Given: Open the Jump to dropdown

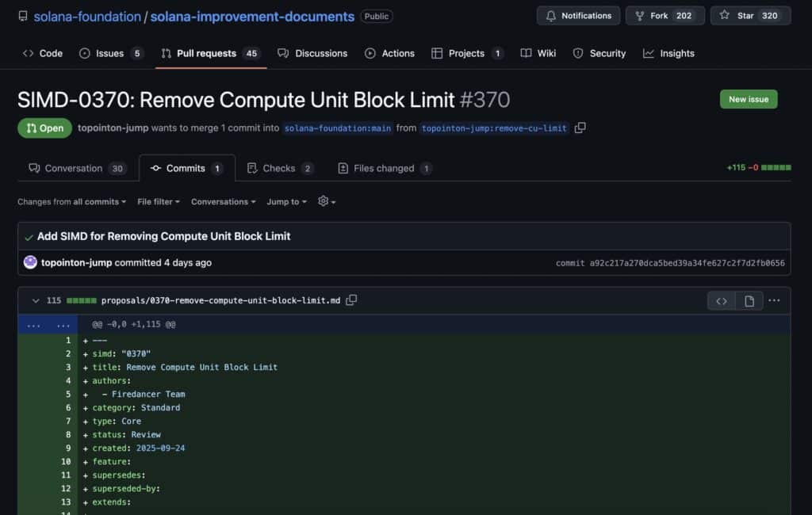Looking at the screenshot, I should pos(286,202).
